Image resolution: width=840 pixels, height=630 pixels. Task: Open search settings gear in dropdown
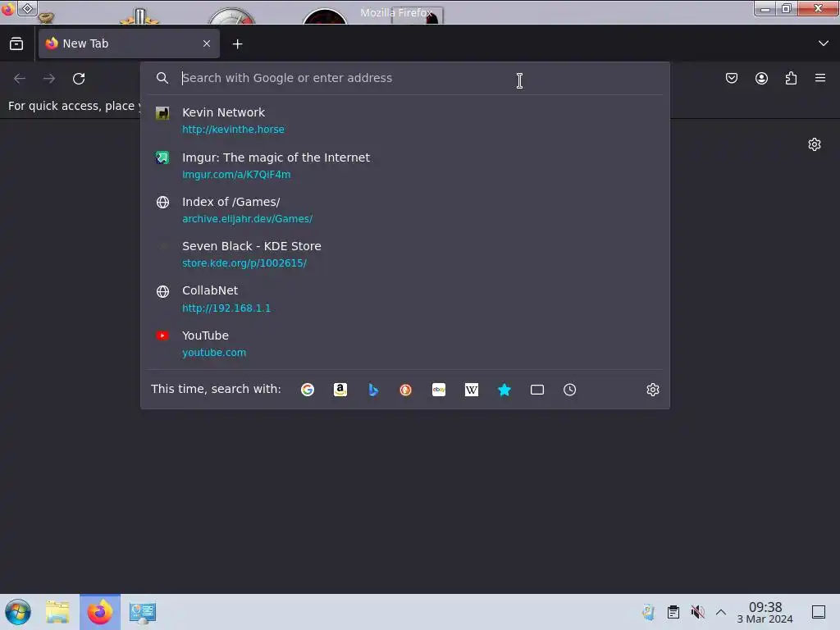click(x=652, y=390)
